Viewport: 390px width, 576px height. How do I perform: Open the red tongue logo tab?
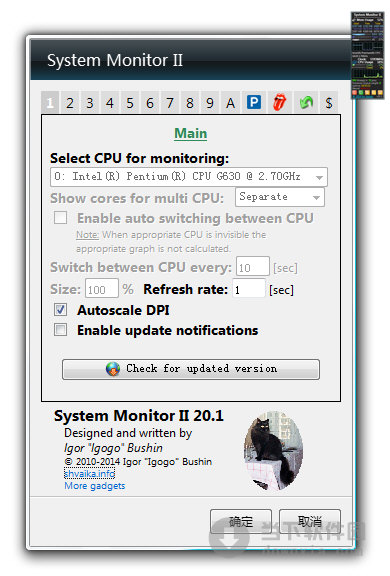click(x=280, y=102)
